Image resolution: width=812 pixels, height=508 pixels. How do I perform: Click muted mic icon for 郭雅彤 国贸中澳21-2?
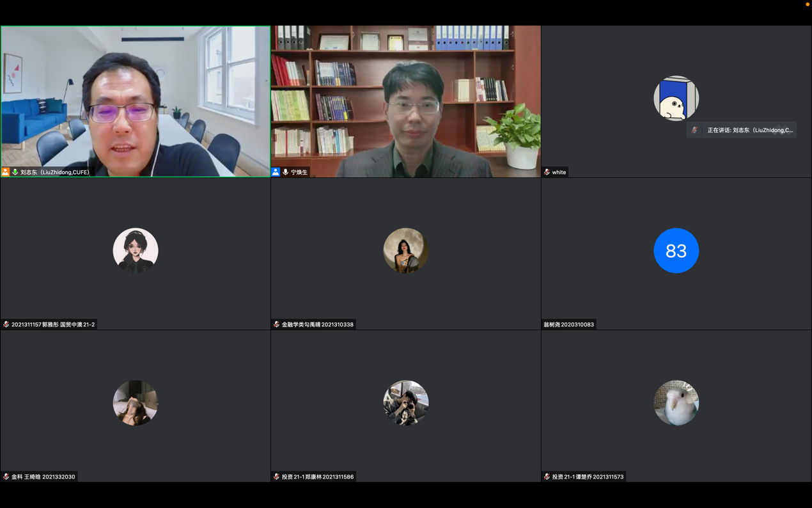pos(6,324)
